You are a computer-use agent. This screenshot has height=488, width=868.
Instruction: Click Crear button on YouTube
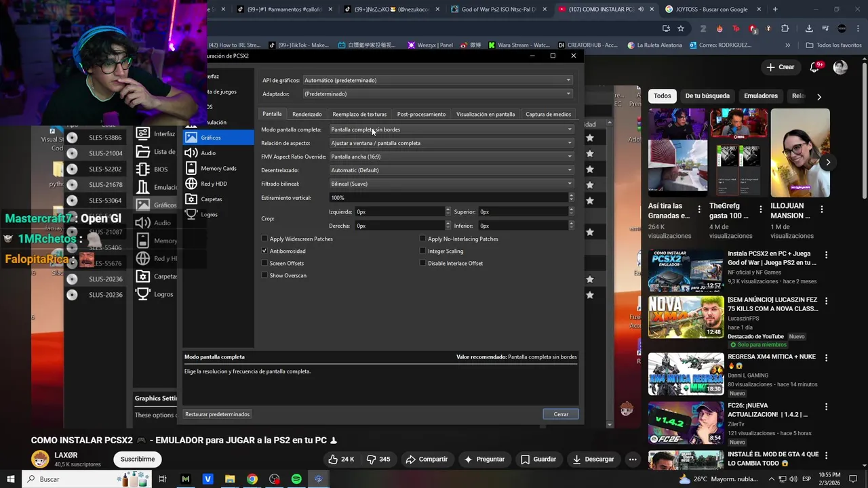tap(780, 67)
